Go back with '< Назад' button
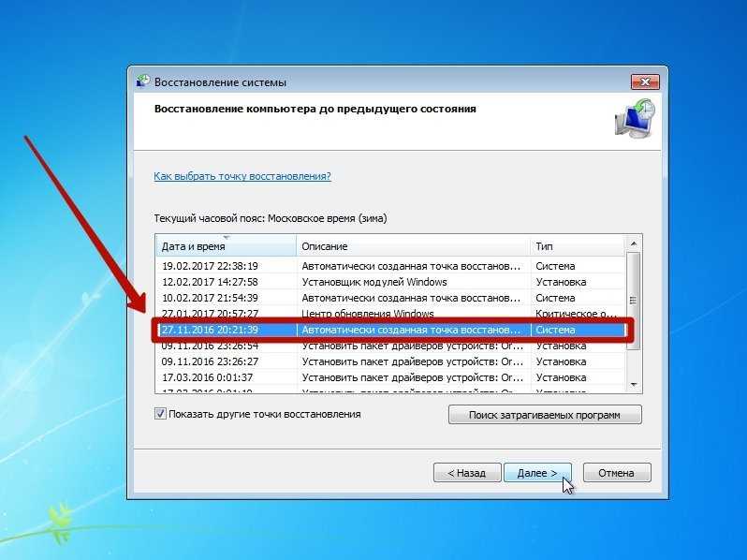This screenshot has height=560, width=747. (x=467, y=473)
